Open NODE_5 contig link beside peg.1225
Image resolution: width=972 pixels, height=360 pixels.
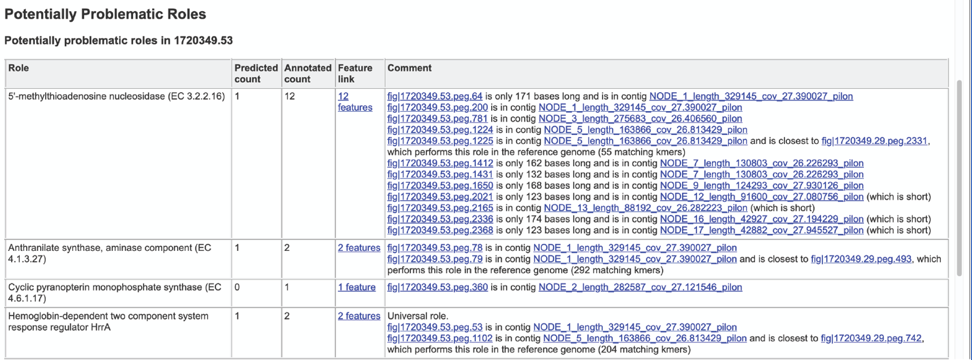(645, 141)
